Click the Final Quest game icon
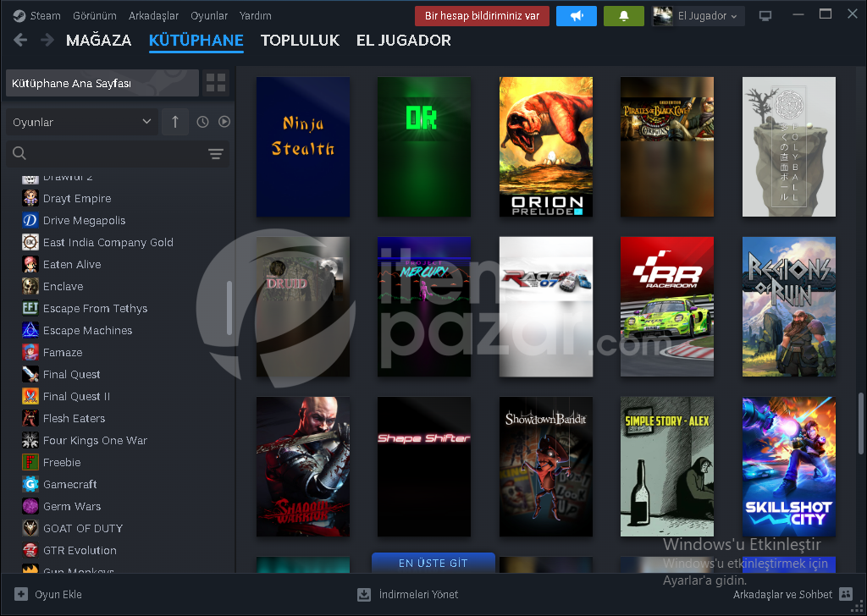867x616 pixels. (30, 375)
